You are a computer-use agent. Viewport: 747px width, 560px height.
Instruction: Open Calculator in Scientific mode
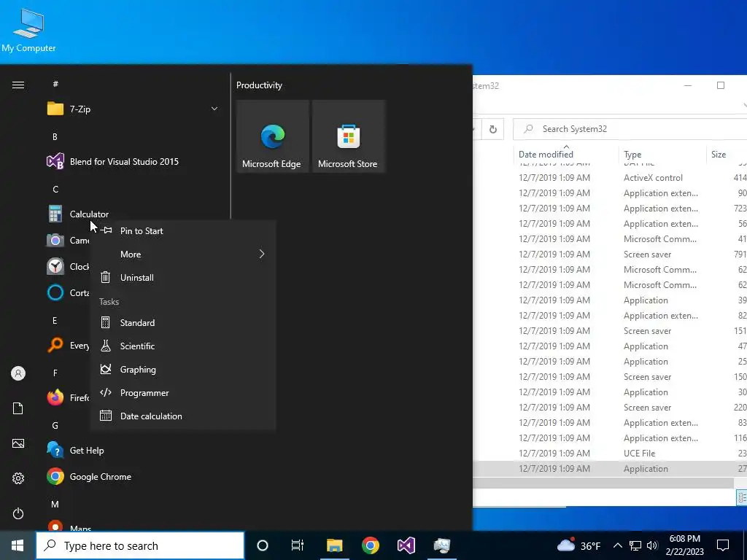[183, 346]
